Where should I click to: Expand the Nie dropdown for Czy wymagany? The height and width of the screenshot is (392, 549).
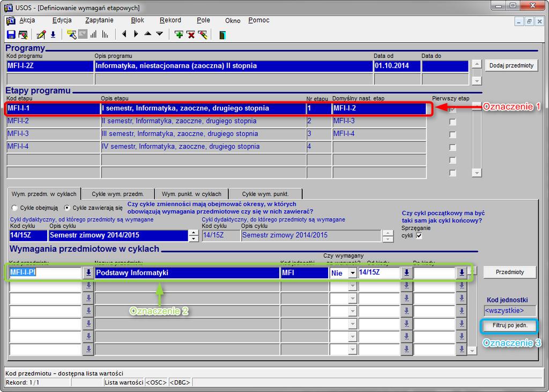coord(352,273)
